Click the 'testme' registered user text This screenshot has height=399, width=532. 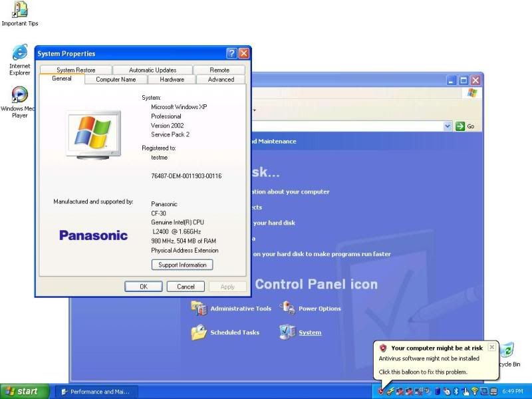[x=159, y=158]
